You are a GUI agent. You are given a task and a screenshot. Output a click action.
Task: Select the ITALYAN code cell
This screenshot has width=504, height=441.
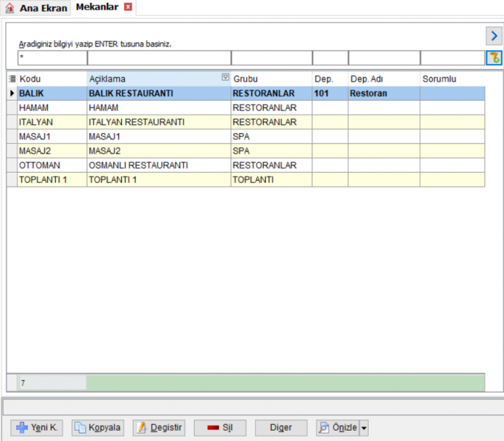pos(52,122)
